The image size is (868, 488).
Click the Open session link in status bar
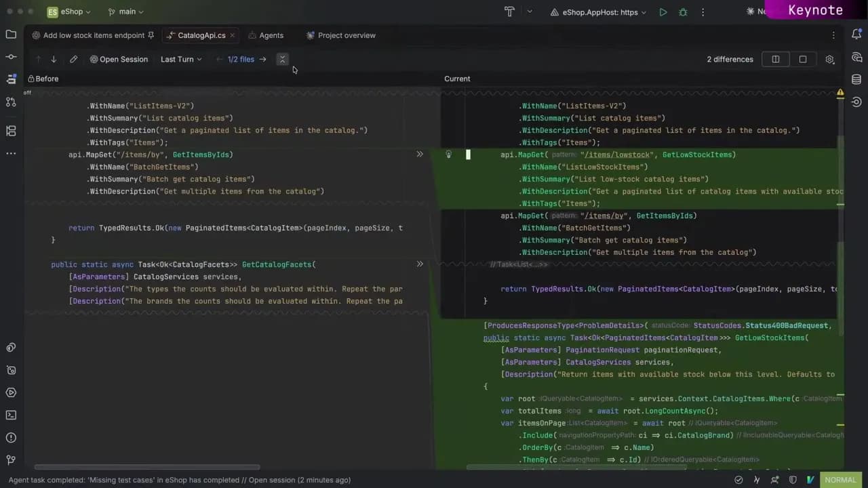point(273,480)
